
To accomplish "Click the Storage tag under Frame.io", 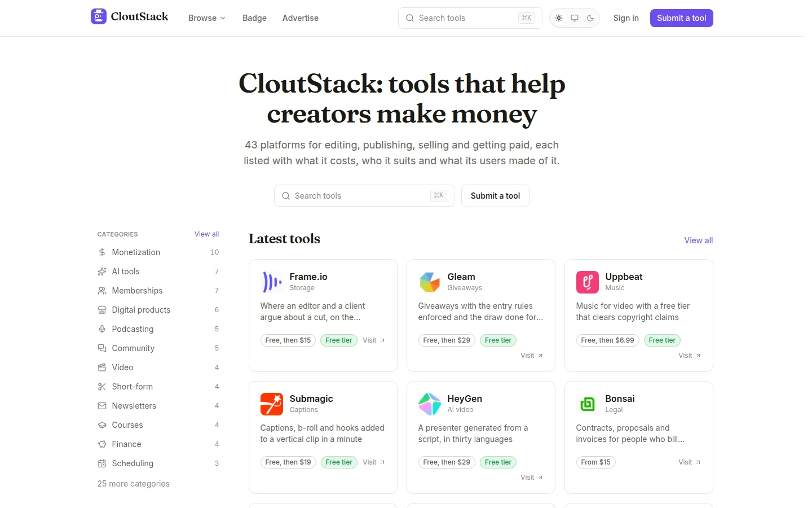I will (x=302, y=288).
